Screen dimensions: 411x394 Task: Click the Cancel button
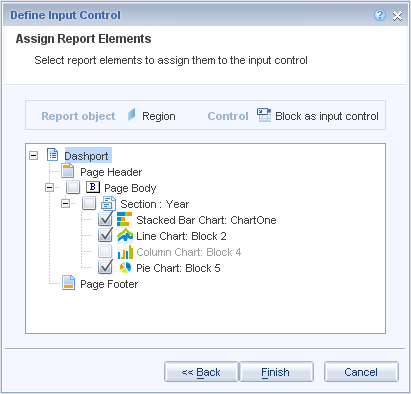(361, 372)
